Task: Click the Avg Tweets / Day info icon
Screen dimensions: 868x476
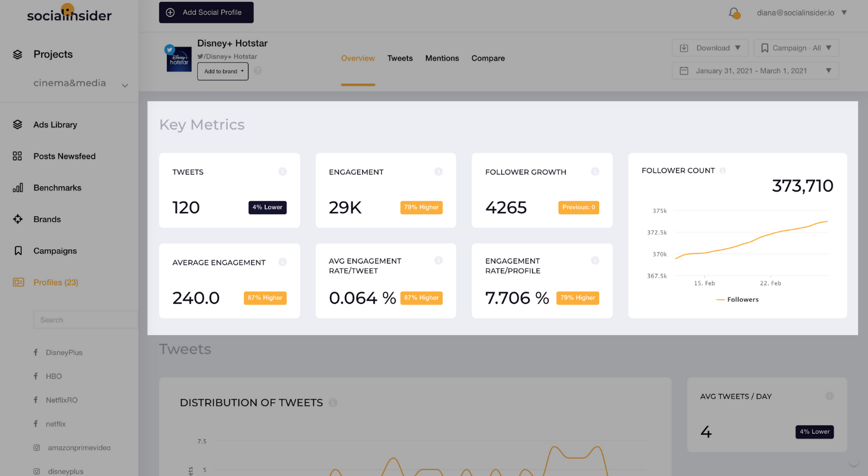Action: [829, 396]
